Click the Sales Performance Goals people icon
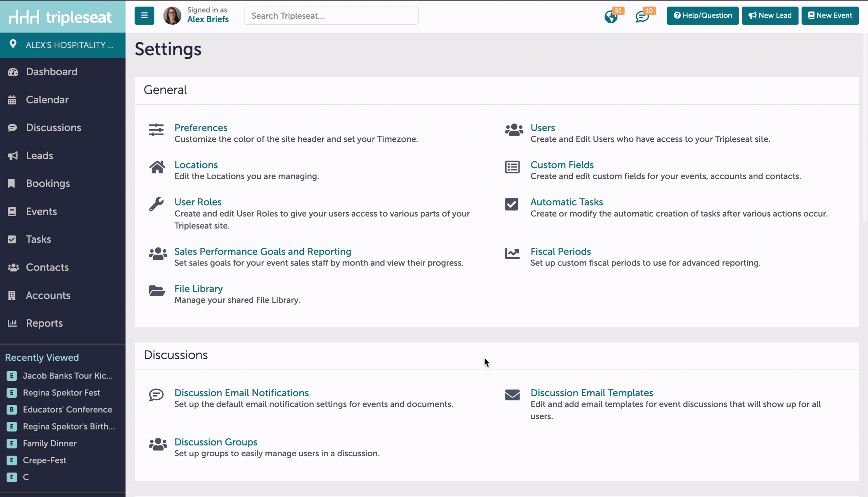868x497 pixels. click(158, 254)
